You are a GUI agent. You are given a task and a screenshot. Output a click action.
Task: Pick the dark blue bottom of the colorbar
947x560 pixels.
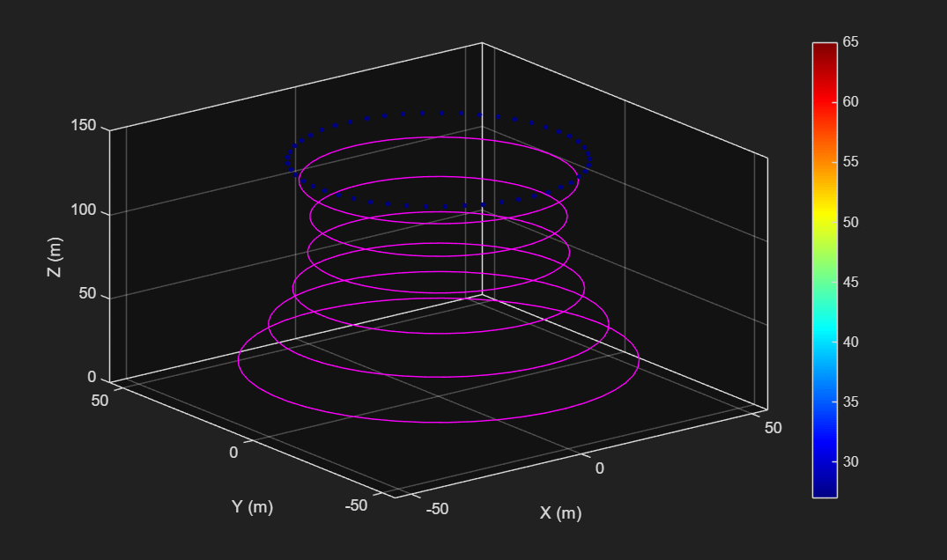[x=824, y=489]
